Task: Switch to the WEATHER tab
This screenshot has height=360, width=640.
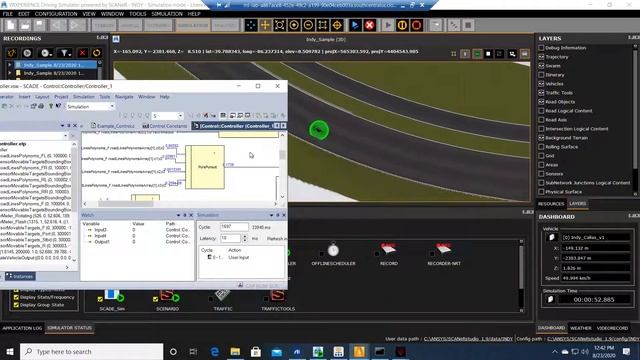Action: pyautogui.click(x=580, y=328)
